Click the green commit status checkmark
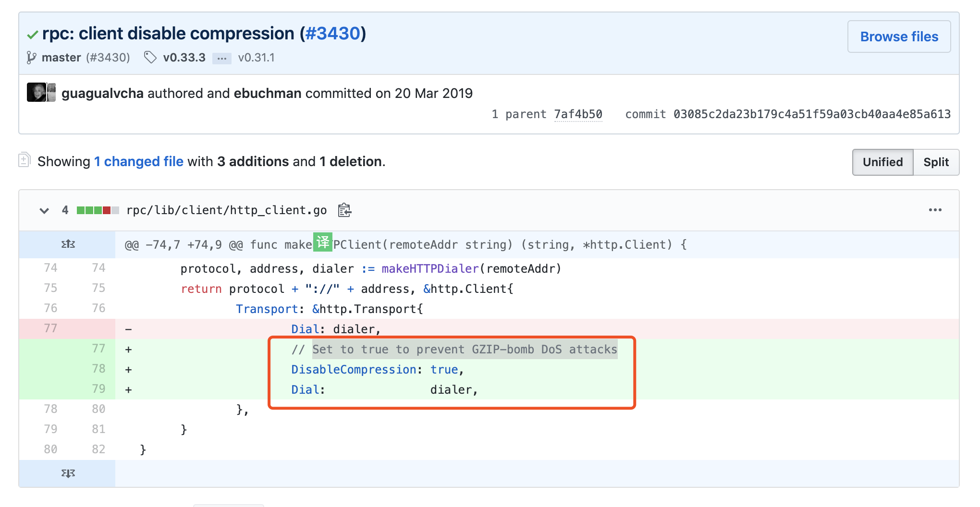The width and height of the screenshot is (980, 507). coord(33,35)
